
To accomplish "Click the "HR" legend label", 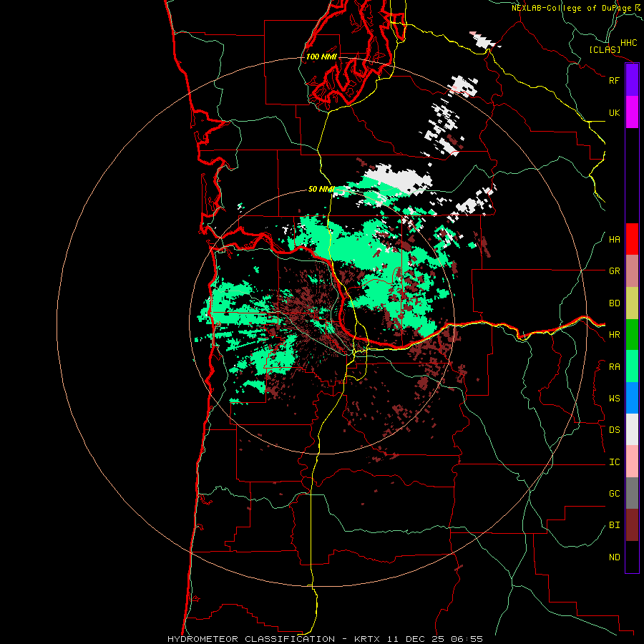I will tap(614, 335).
